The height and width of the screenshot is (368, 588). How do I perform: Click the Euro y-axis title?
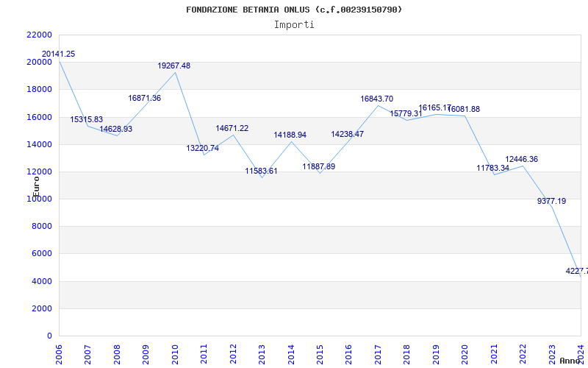(x=36, y=186)
